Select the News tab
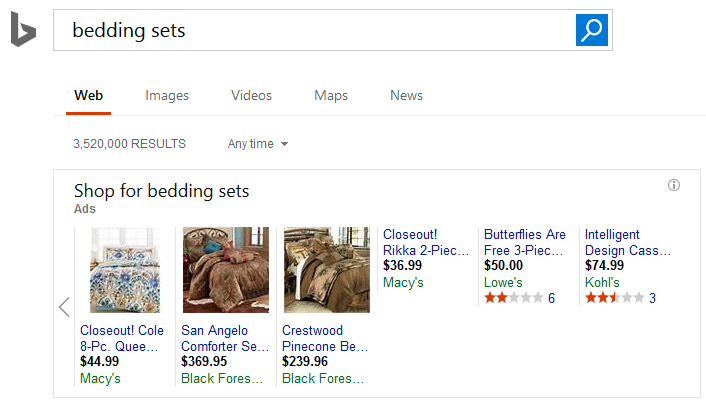The height and width of the screenshot is (403, 706). 406,96
